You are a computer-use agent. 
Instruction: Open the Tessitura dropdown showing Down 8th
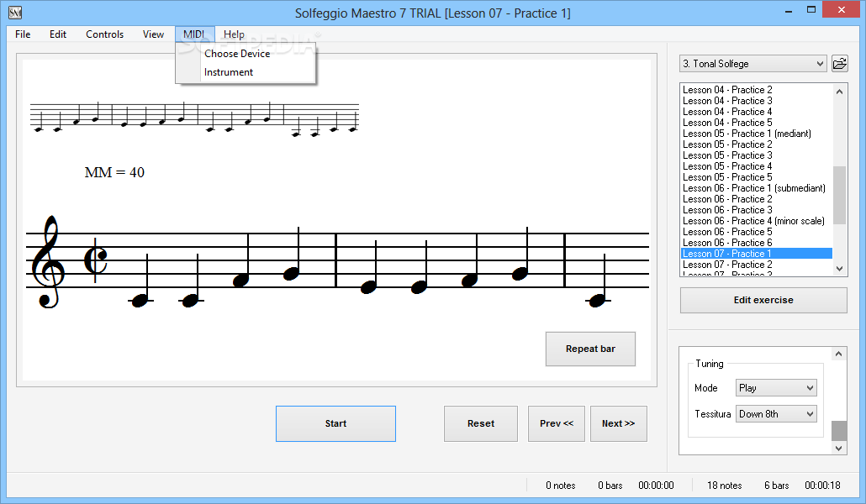coord(776,414)
